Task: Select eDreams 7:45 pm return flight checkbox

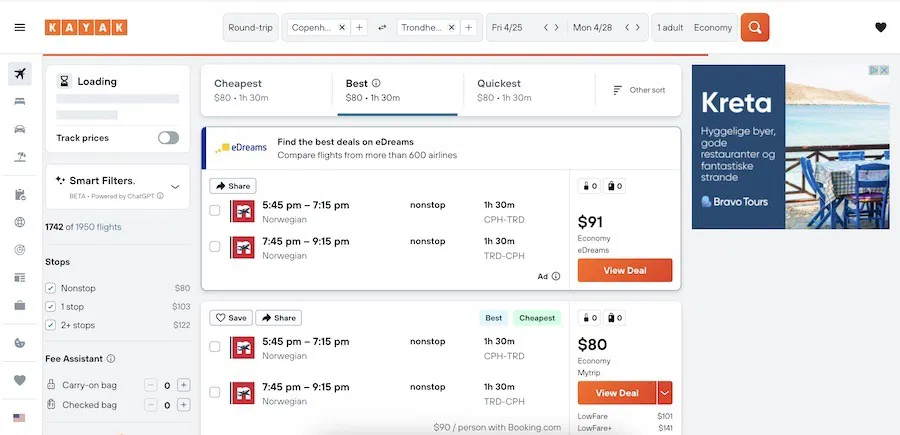Action: (x=214, y=247)
